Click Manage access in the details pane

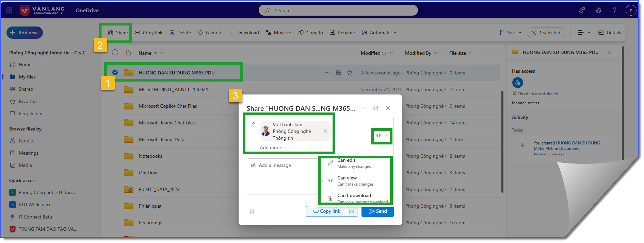(525, 103)
